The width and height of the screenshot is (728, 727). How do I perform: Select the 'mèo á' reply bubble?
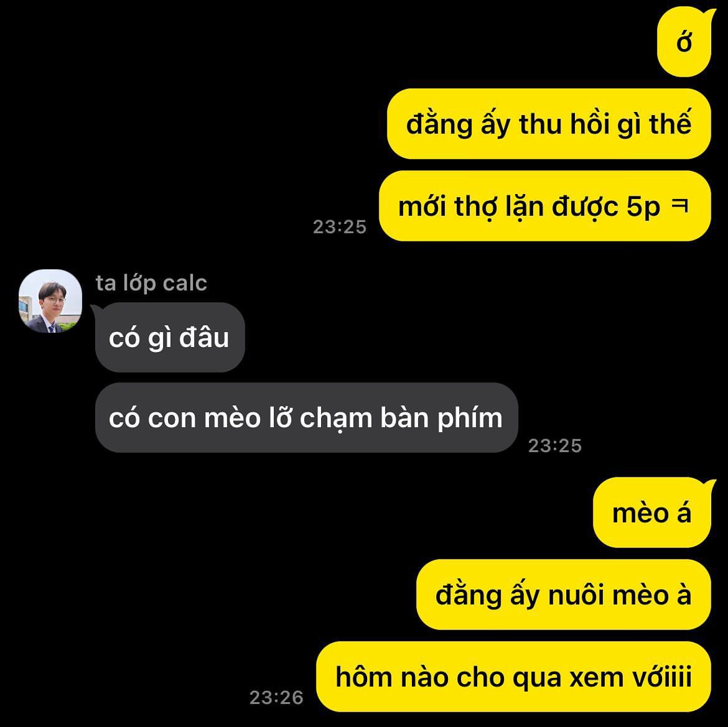652,512
